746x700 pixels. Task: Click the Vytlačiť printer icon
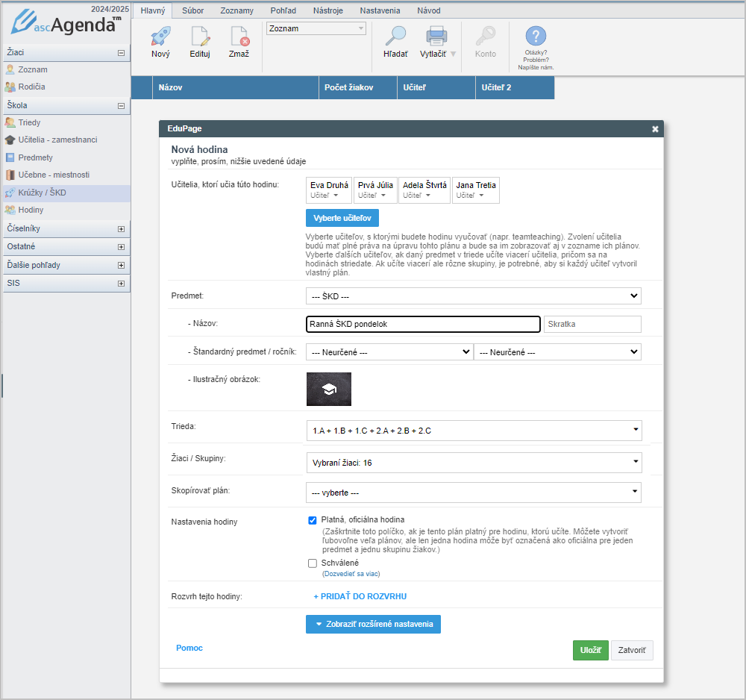[436, 36]
